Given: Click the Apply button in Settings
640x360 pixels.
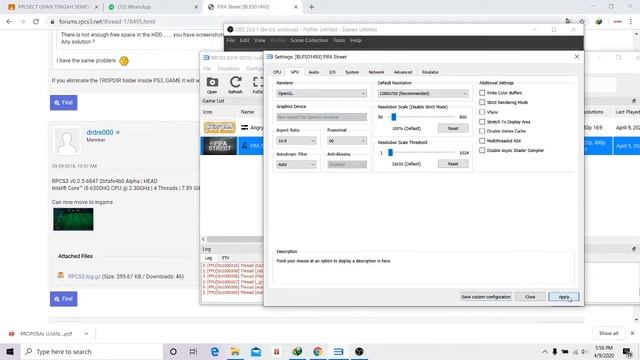Looking at the screenshot, I should (564, 297).
